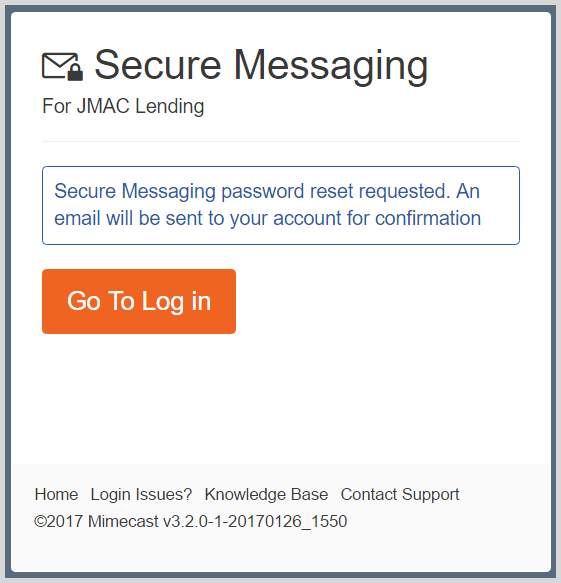
Task: Click the password reset requested notification box
Action: tap(281, 205)
